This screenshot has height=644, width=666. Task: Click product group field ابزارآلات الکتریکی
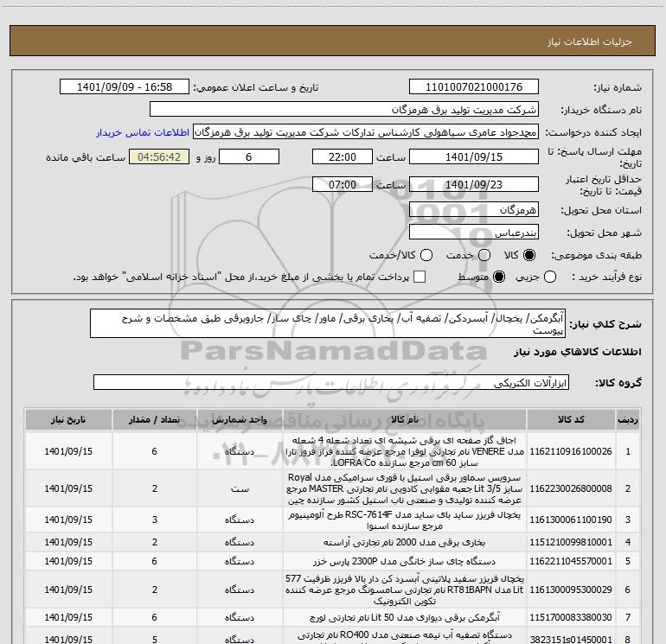click(x=331, y=382)
